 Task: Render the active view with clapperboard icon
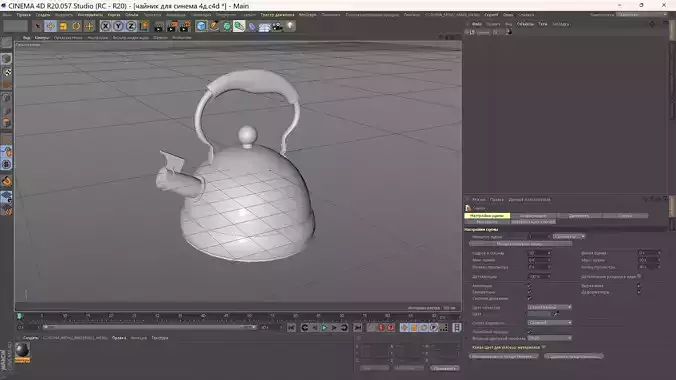click(x=159, y=26)
